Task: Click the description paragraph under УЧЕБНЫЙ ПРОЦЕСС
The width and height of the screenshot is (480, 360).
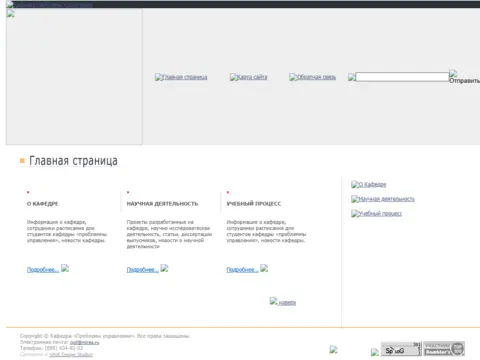Action: coord(266,231)
